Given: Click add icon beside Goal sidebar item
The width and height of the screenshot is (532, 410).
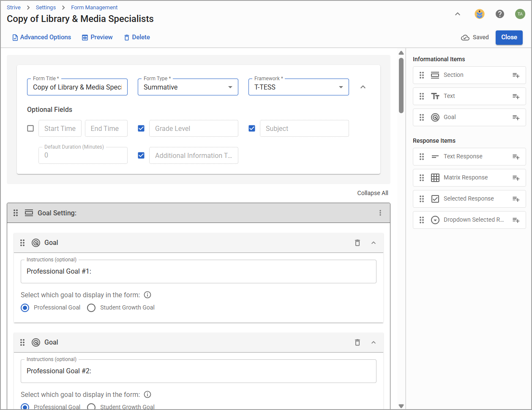Looking at the screenshot, I should [x=516, y=117].
